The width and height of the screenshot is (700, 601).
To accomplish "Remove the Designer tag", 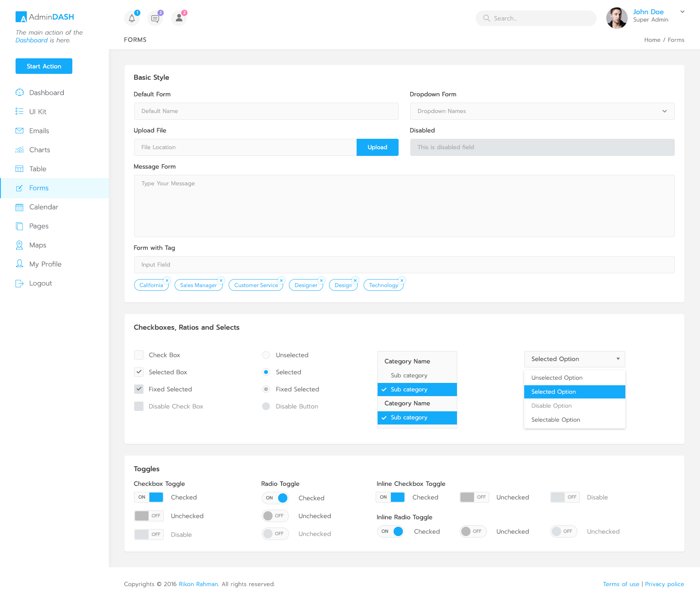I will point(321,280).
